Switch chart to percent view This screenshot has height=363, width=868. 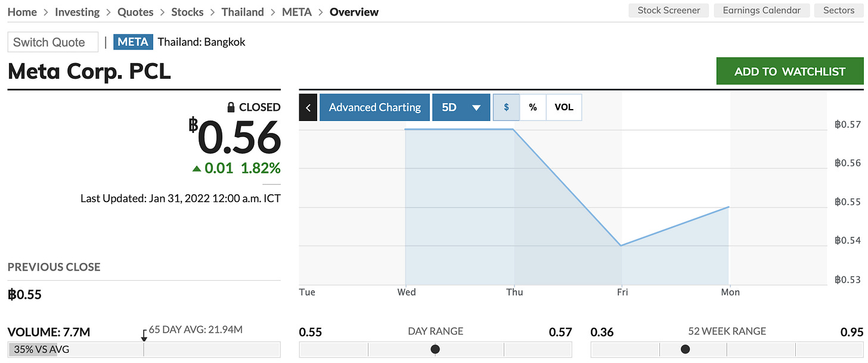point(533,107)
